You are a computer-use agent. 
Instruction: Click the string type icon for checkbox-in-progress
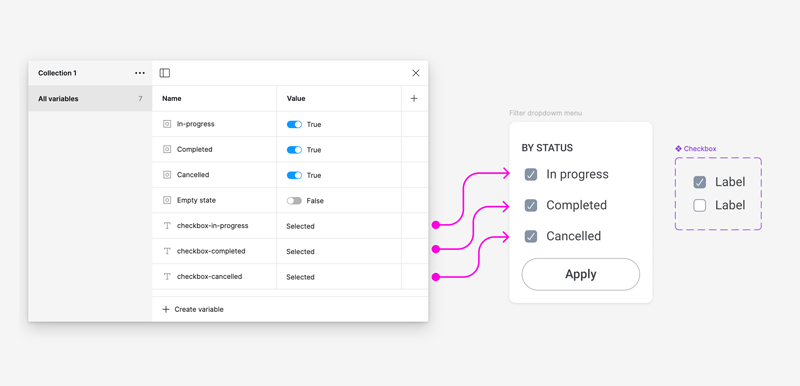(x=167, y=226)
